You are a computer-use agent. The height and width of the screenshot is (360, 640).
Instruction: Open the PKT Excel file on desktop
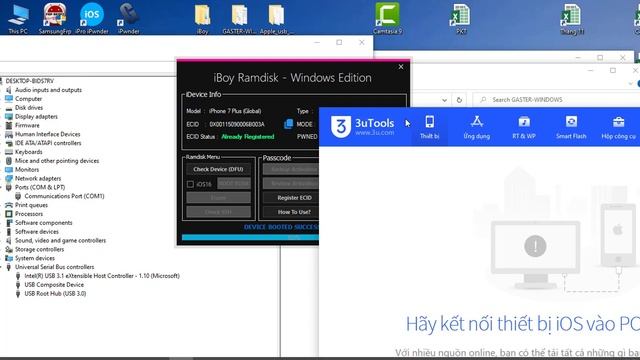(x=461, y=18)
